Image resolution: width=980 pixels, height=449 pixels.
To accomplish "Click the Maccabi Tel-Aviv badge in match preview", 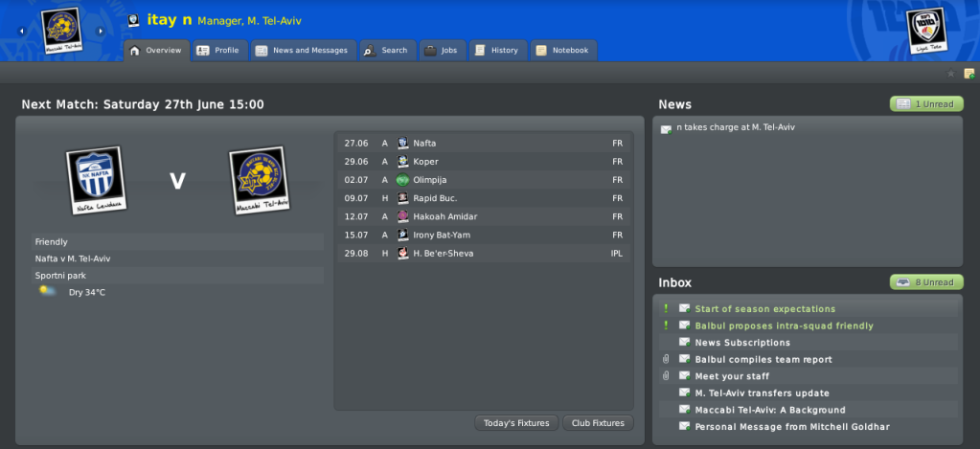I will tap(260, 180).
